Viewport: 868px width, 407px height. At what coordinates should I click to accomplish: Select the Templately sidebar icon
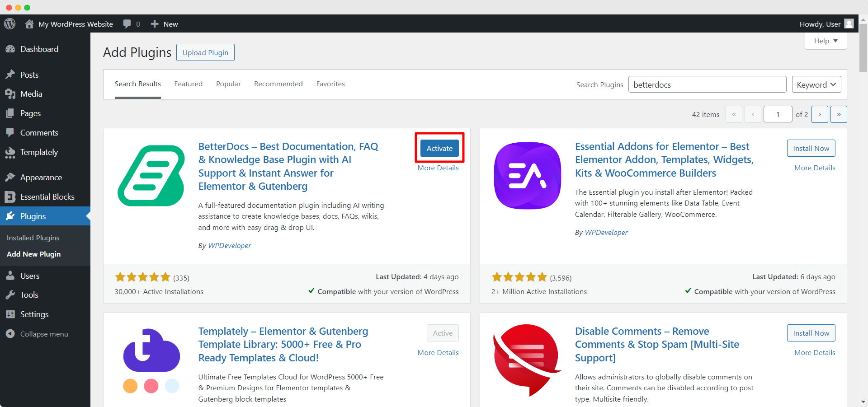[10, 152]
